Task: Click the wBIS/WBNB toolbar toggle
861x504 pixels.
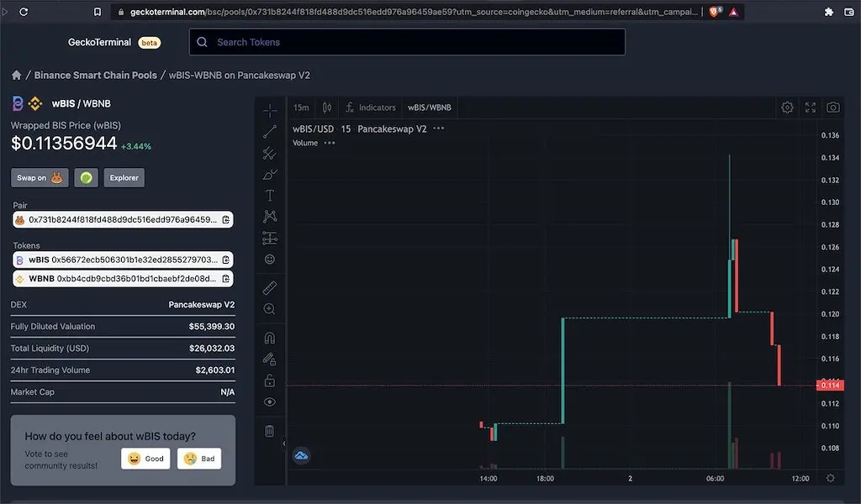Action: tap(430, 108)
